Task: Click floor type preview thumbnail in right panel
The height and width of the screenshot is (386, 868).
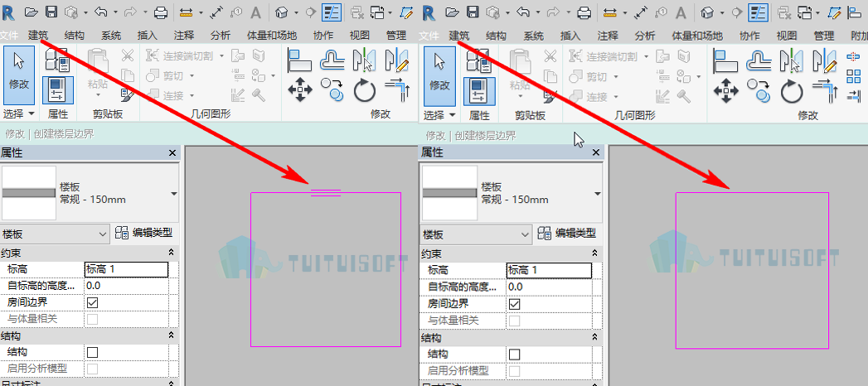Action: point(449,194)
